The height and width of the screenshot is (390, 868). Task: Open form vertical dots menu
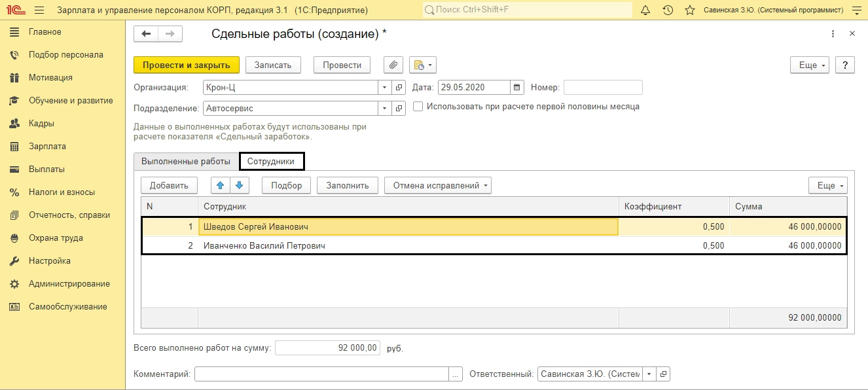click(x=833, y=34)
